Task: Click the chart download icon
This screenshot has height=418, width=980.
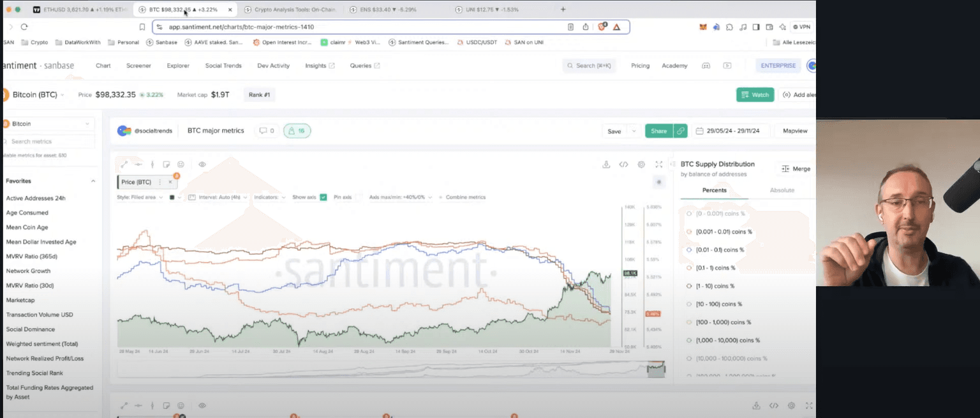Action: coord(606,165)
